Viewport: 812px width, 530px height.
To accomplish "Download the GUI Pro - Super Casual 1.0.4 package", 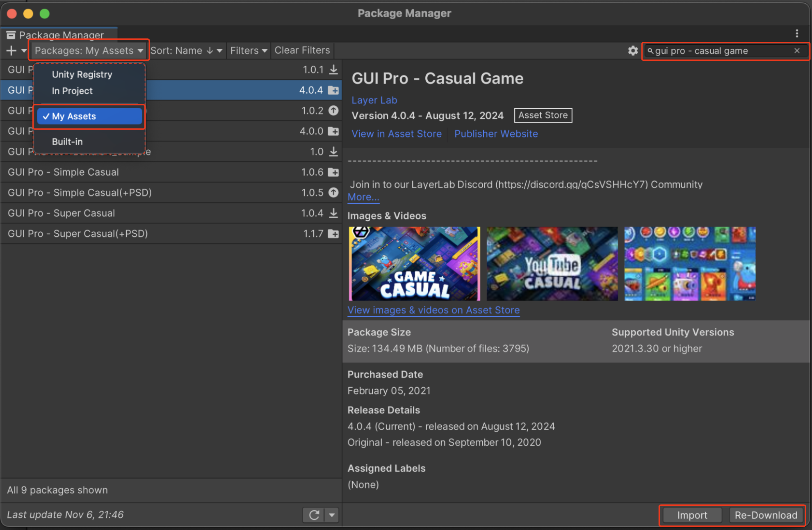I will coord(334,213).
